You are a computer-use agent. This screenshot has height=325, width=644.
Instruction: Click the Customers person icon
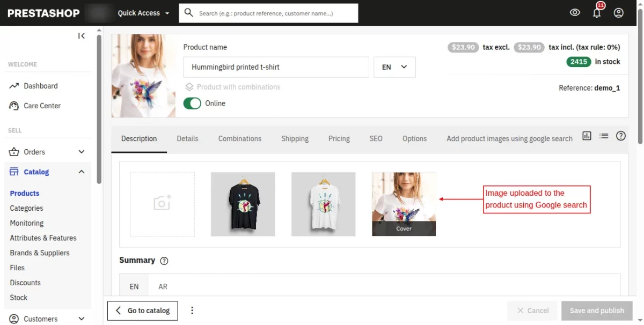(14, 319)
